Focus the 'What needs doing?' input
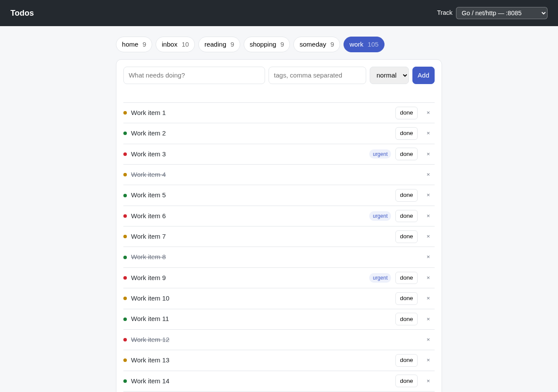 194,75
